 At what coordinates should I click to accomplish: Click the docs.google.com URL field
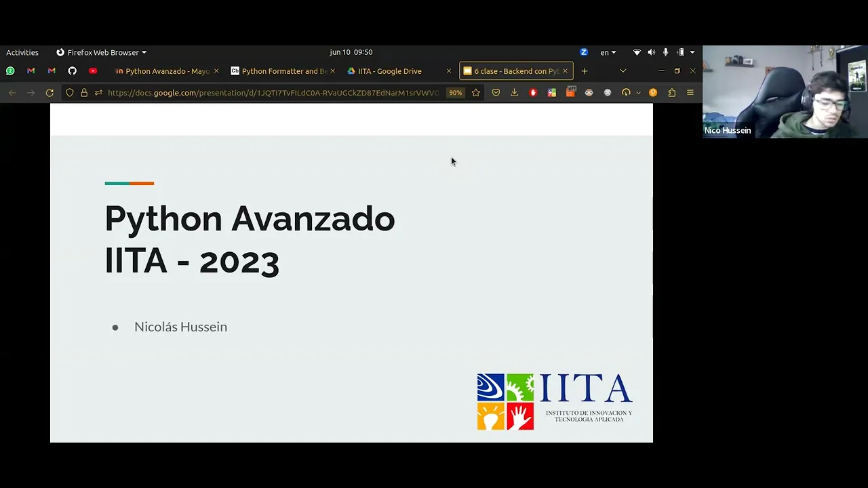tap(273, 93)
